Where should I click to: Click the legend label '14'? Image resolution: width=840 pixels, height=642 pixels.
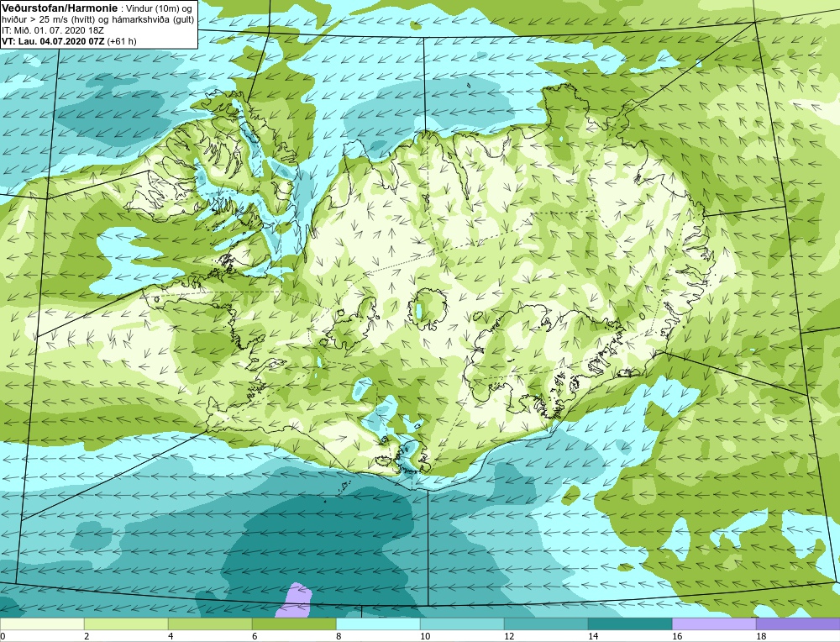click(x=593, y=637)
